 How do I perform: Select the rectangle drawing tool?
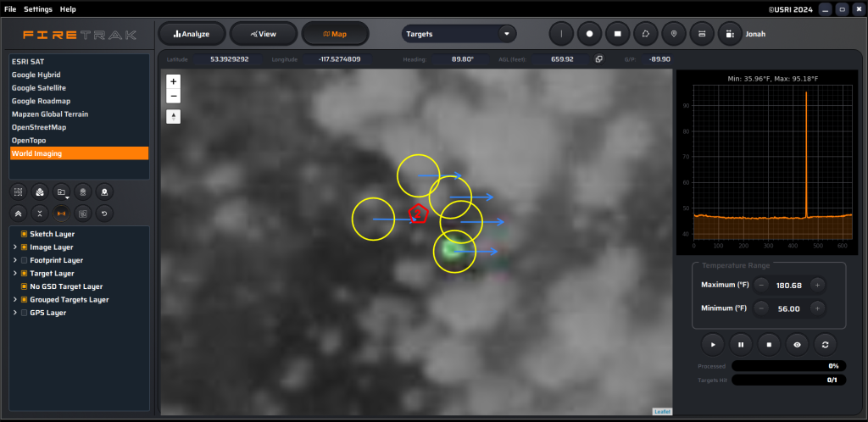(x=618, y=34)
